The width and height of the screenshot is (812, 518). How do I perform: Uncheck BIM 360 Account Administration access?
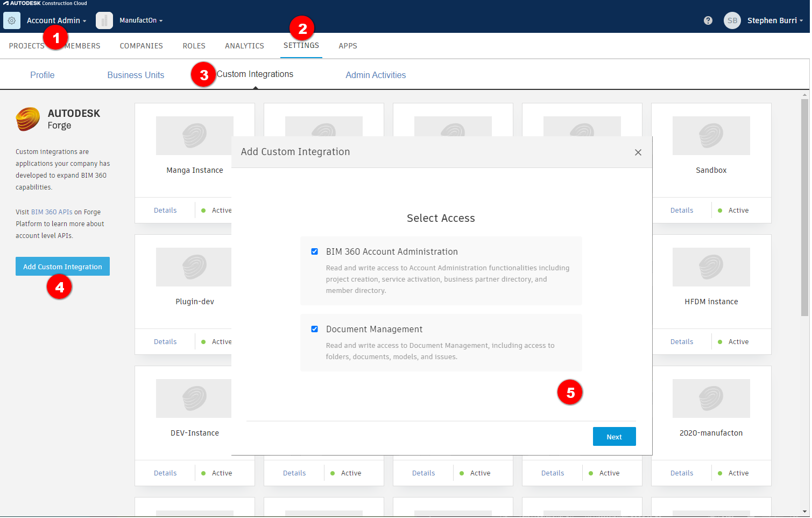314,251
